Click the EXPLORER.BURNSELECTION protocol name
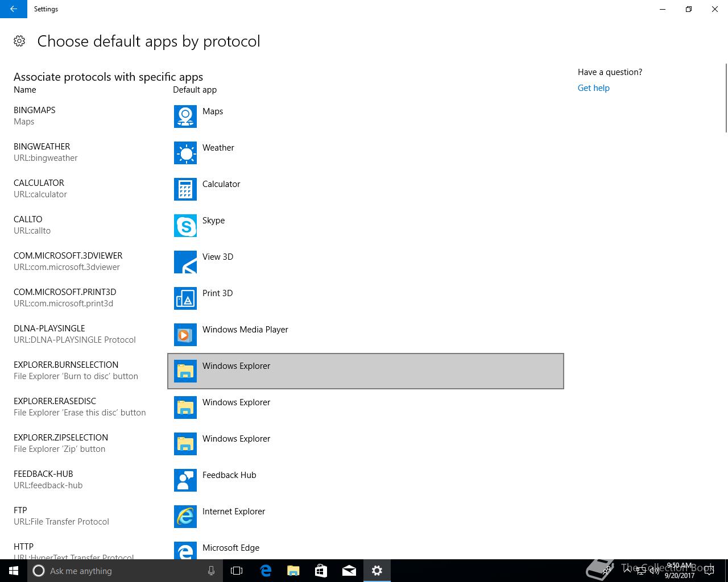728x582 pixels. coord(66,365)
